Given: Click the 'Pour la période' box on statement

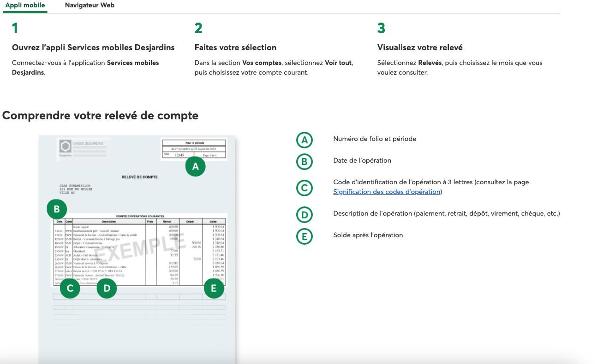Looking at the screenshot, I should (194, 149).
